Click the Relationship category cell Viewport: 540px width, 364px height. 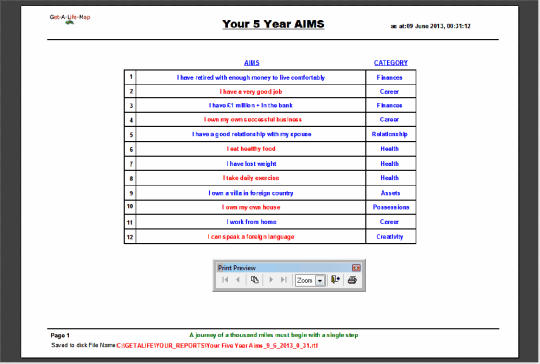(x=390, y=134)
